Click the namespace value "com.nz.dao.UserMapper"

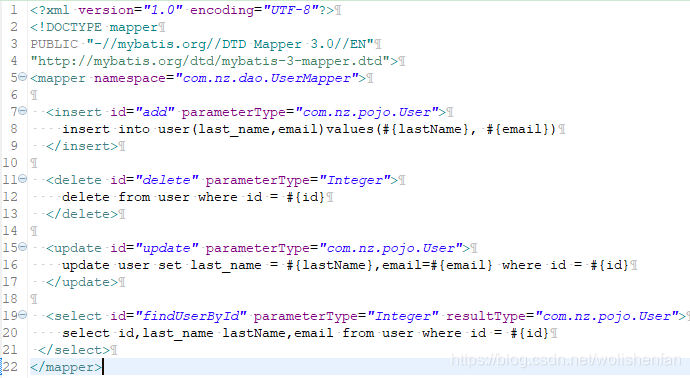267,78
